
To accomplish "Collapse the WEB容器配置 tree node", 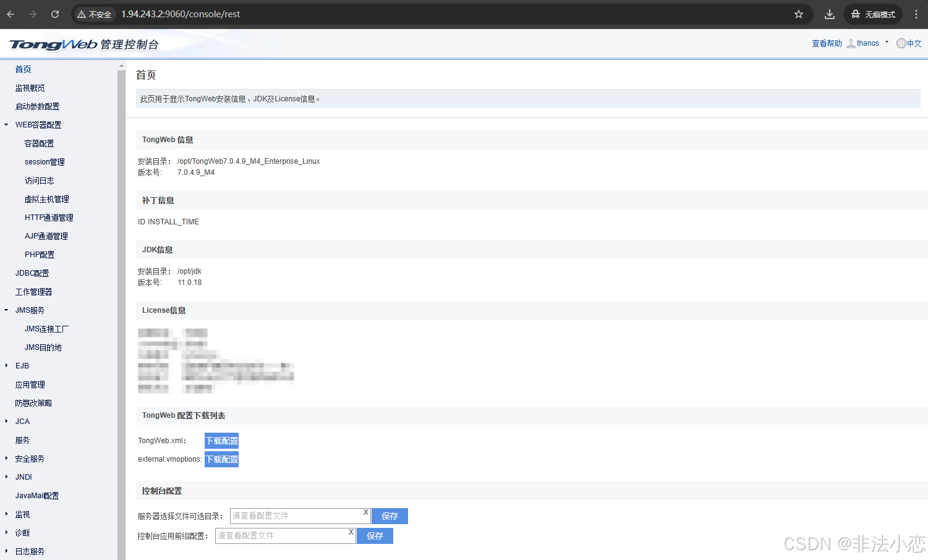I will (6, 125).
